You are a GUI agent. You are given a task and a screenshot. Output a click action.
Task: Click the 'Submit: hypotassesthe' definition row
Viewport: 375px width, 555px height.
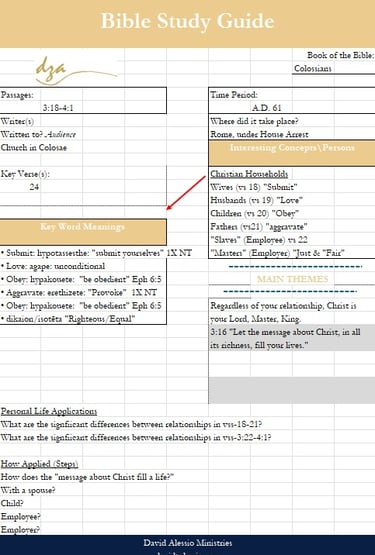(x=96, y=253)
